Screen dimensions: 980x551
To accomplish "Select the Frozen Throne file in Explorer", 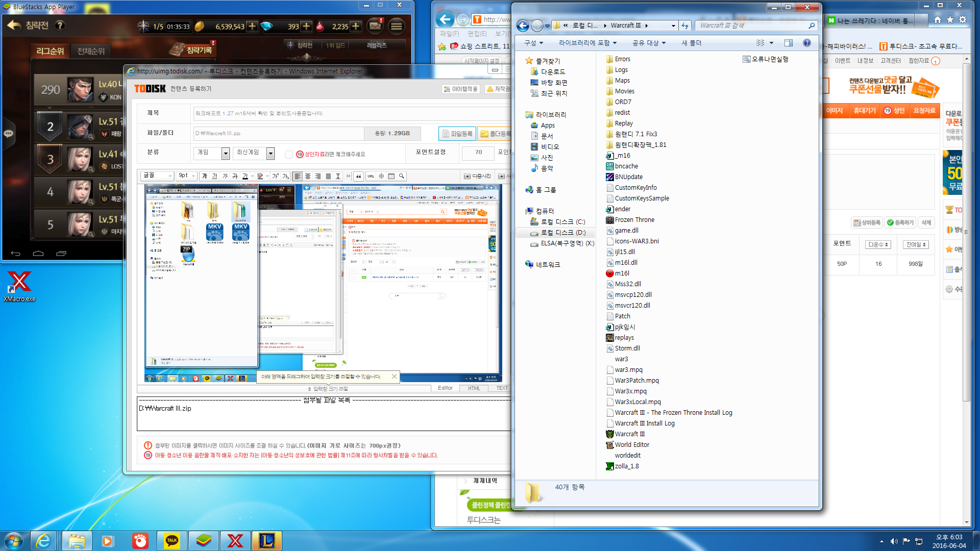I will tap(630, 220).
